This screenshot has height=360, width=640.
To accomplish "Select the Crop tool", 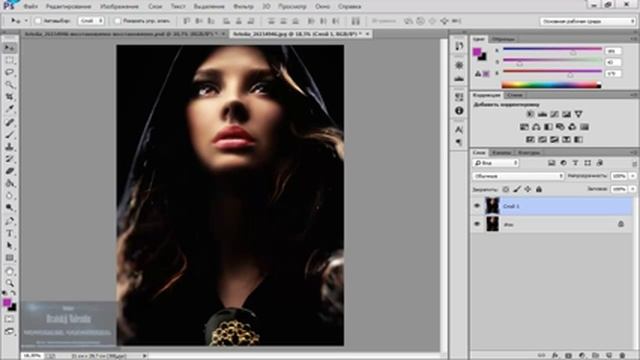I will pos(9,97).
